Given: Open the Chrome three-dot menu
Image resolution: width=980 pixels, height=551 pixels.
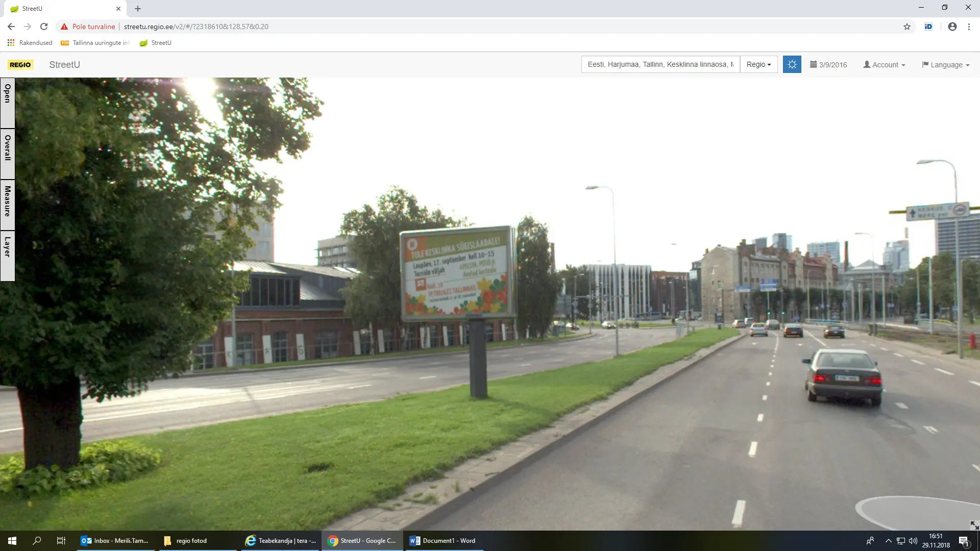Looking at the screenshot, I should [969, 27].
